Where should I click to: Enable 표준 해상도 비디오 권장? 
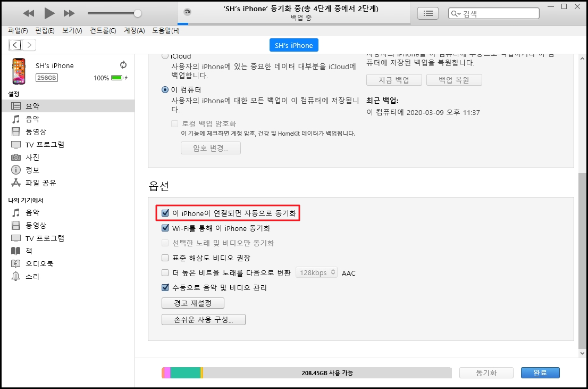tap(165, 258)
